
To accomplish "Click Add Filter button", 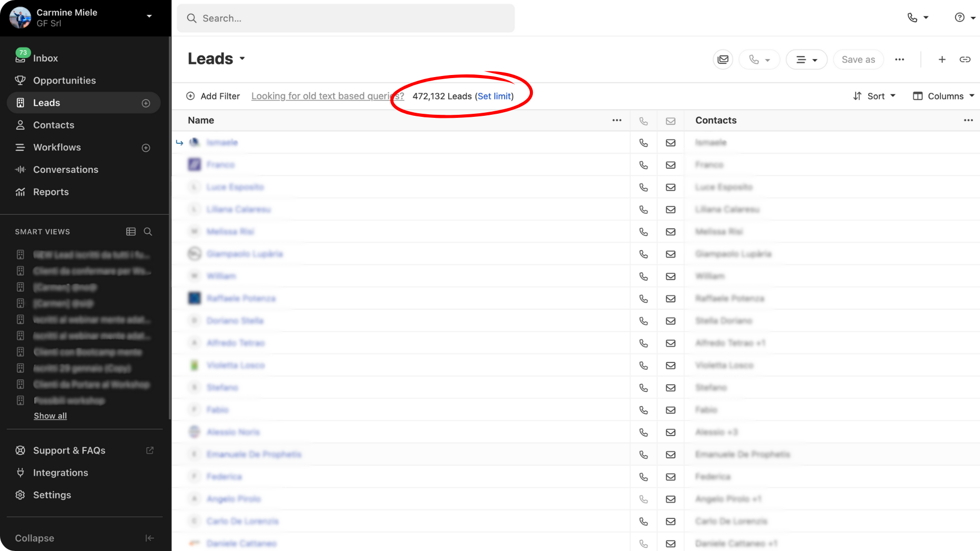I will [213, 96].
